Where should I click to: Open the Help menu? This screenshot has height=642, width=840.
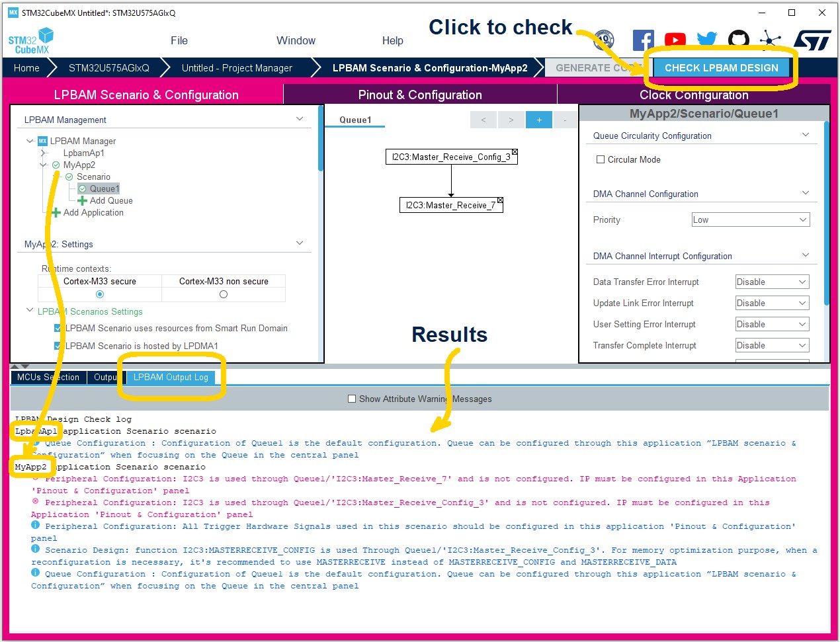[x=392, y=40]
